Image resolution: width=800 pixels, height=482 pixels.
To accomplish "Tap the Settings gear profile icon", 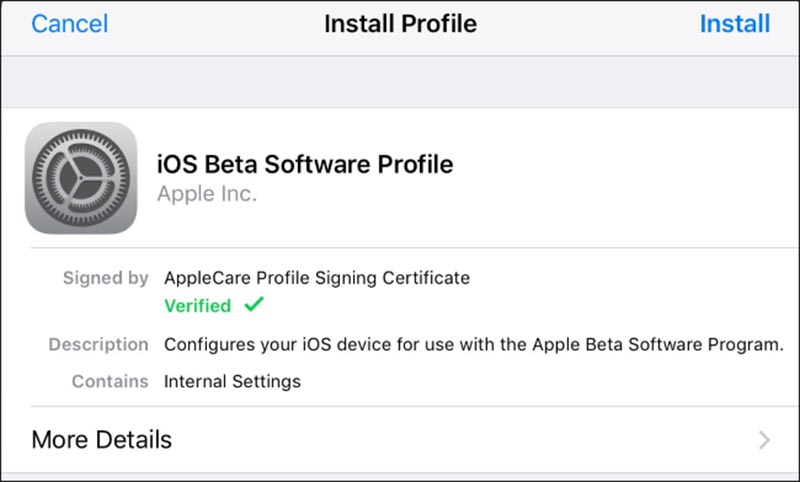I will point(81,178).
